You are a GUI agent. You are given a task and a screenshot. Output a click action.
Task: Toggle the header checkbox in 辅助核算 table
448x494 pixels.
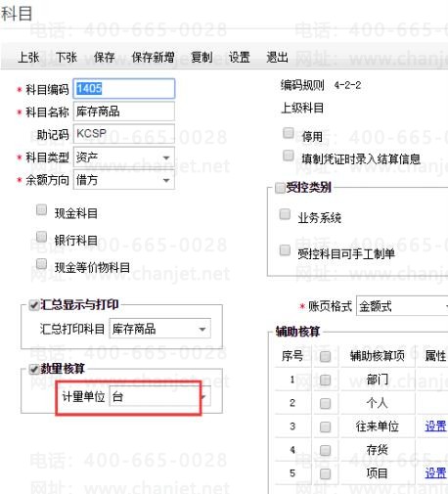tap(325, 356)
